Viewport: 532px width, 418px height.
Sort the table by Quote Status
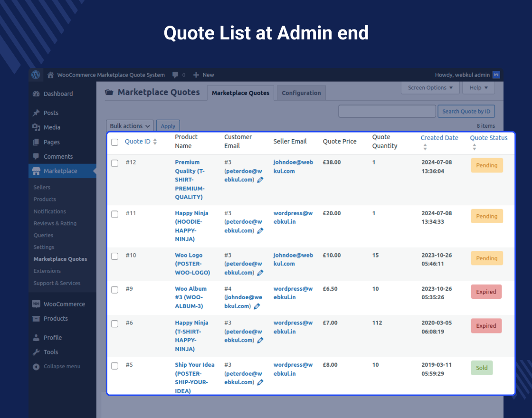(489, 142)
